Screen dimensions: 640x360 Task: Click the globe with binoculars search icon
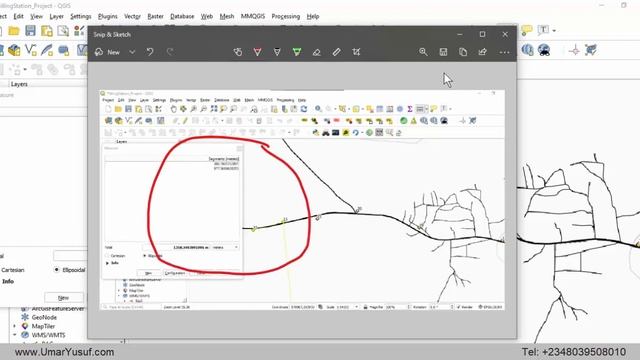(x=544, y=50)
